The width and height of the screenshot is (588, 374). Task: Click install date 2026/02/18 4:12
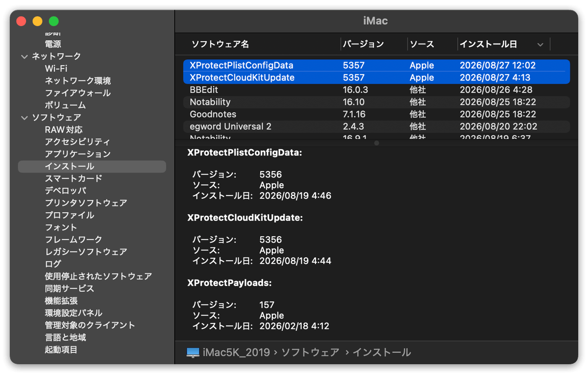(x=295, y=326)
